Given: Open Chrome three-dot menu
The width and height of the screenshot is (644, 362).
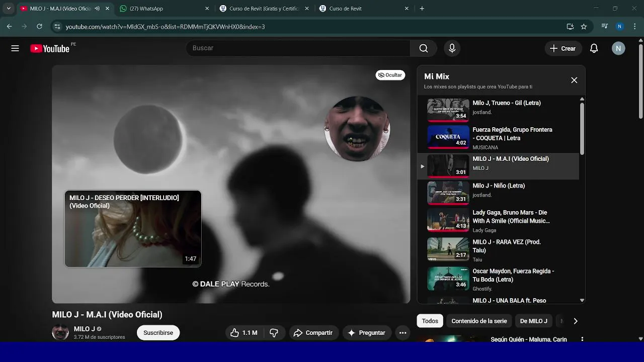Looking at the screenshot, I should coord(635,27).
